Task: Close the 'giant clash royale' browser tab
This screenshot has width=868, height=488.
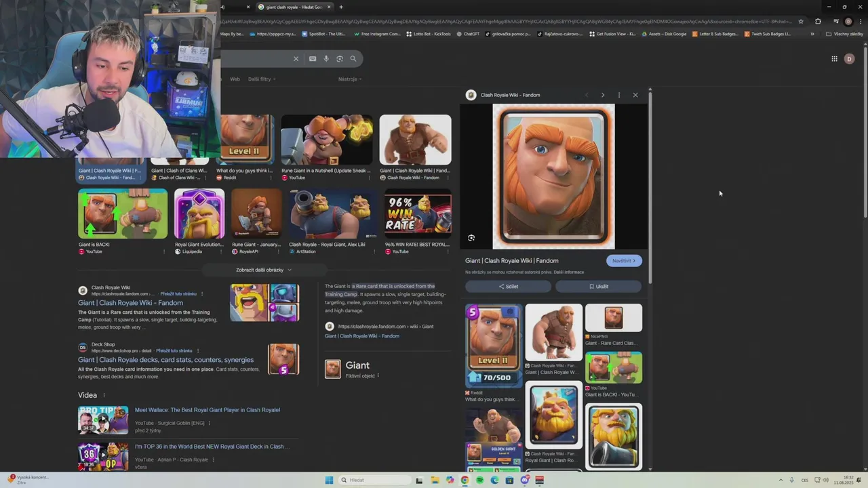Action: pos(329,7)
